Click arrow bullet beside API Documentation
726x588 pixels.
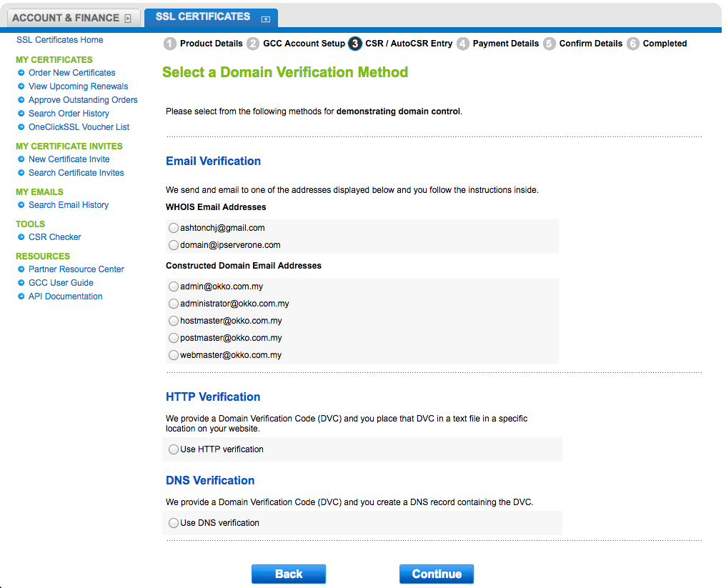pos(21,297)
